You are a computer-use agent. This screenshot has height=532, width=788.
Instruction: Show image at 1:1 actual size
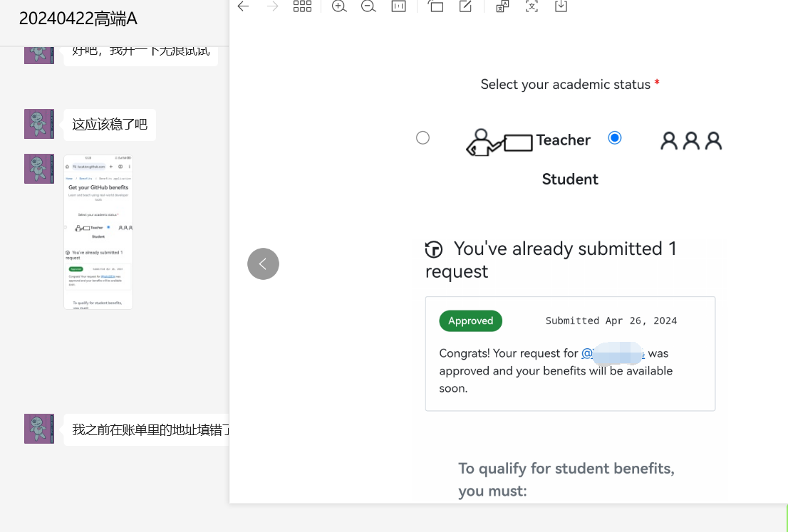click(x=398, y=6)
